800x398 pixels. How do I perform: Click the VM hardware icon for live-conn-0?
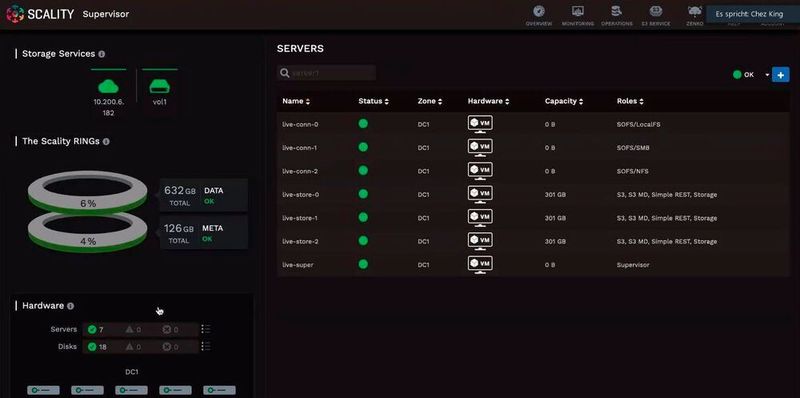tap(480, 124)
